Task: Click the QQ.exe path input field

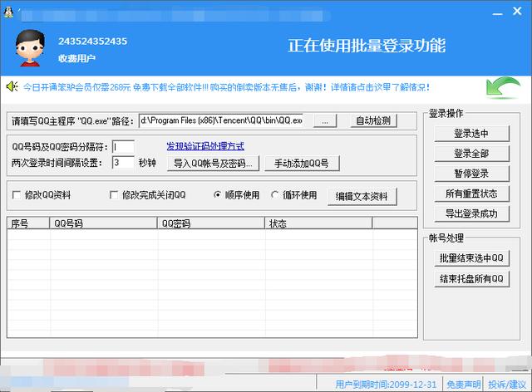Action: (x=221, y=120)
